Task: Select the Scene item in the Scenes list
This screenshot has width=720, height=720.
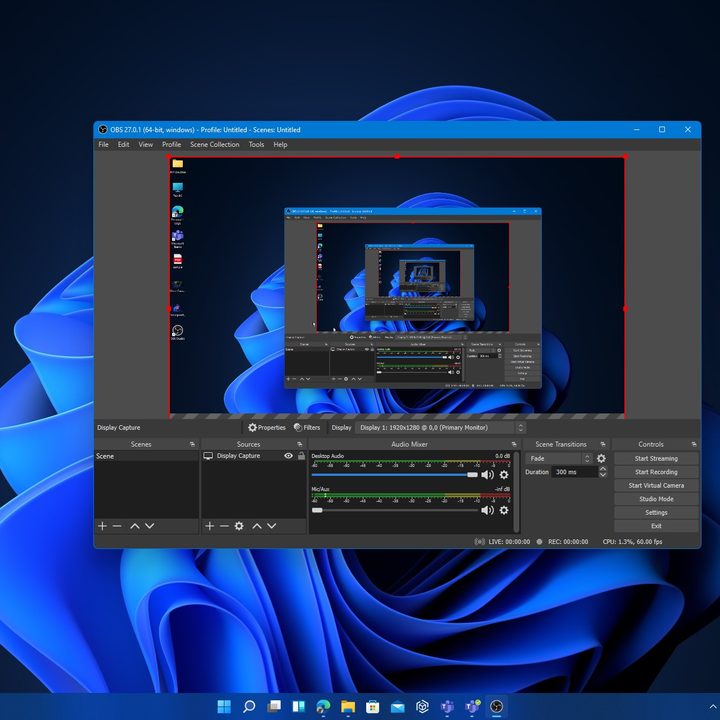Action: pyautogui.click(x=146, y=456)
